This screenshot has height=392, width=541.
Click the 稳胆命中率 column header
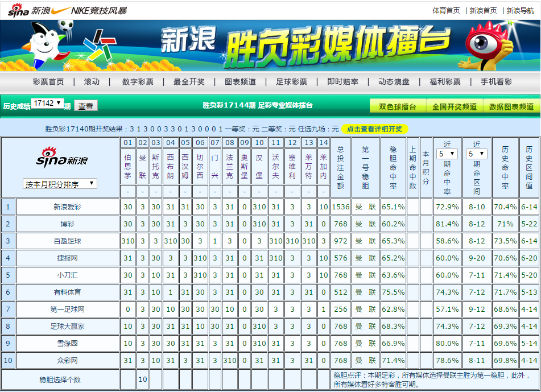[393, 167]
